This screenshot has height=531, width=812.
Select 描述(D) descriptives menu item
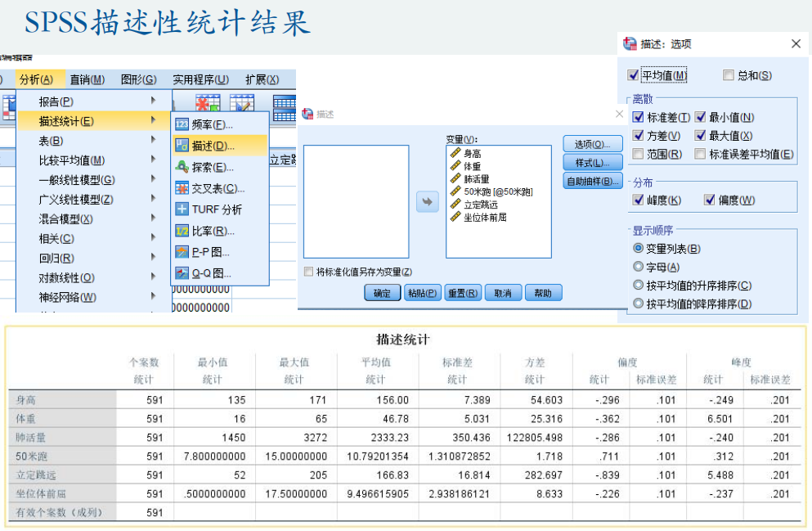click(220, 146)
